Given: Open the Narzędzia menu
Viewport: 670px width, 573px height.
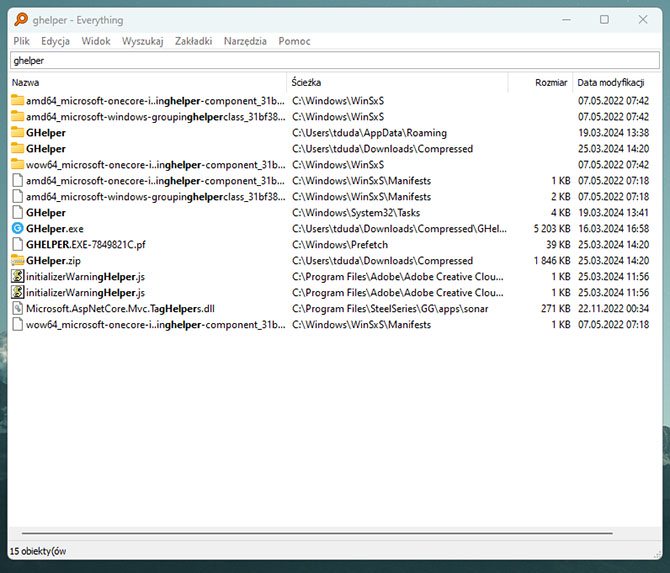Looking at the screenshot, I should (245, 41).
